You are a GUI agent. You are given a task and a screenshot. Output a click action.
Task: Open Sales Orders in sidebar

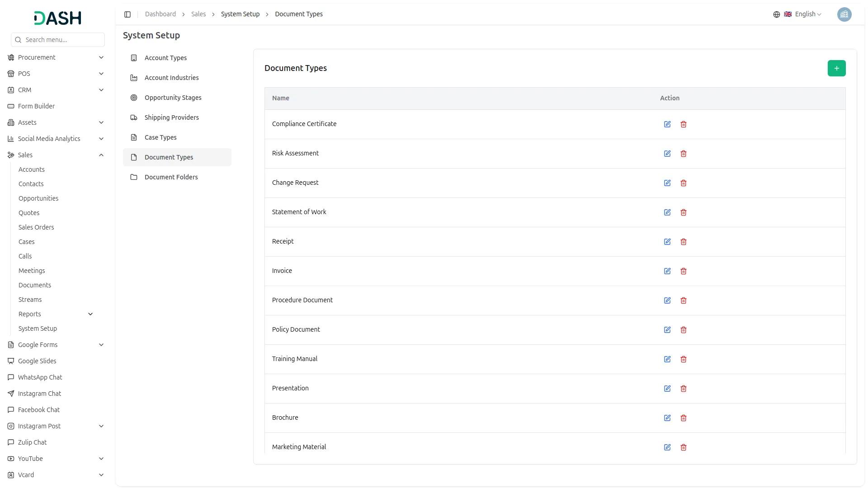pos(36,227)
